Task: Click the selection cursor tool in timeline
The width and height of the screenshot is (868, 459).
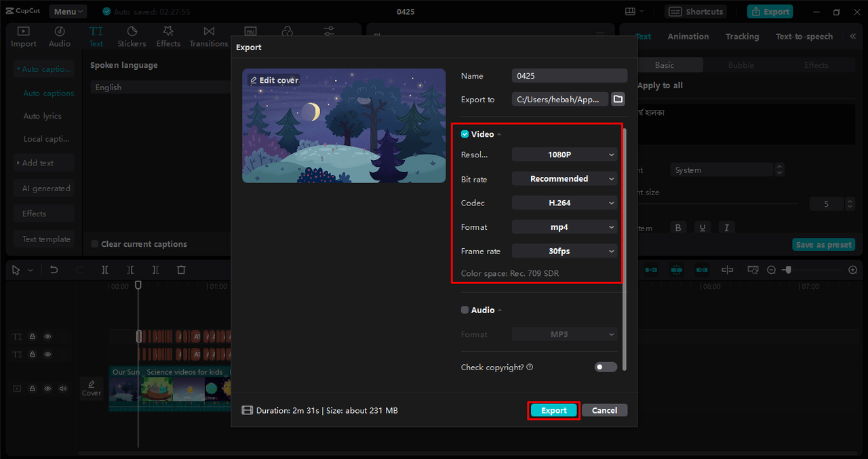Action: [x=16, y=270]
